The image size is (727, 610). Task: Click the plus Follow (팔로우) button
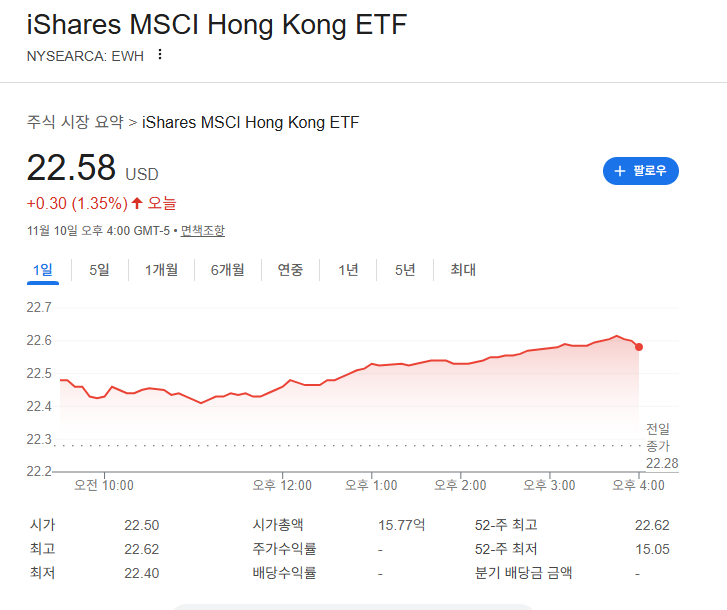click(x=641, y=171)
